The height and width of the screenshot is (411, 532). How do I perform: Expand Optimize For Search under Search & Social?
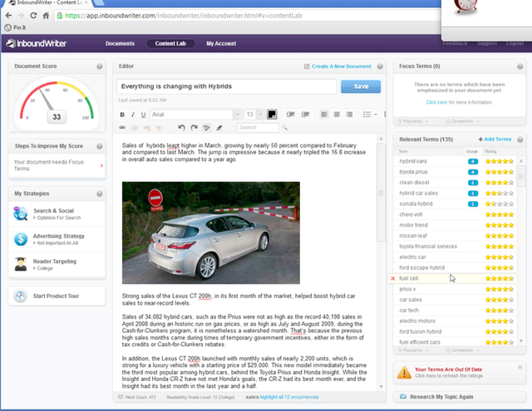click(57, 218)
